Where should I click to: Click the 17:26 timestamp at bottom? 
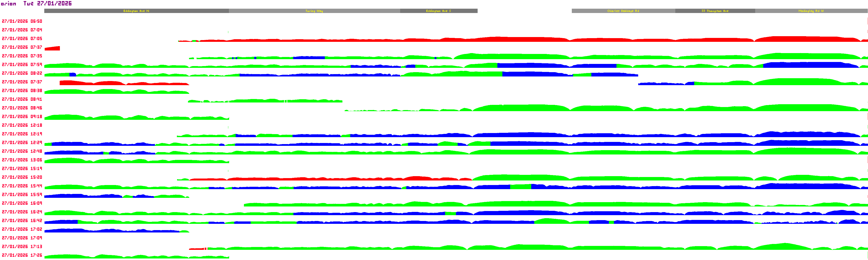click(x=22, y=255)
